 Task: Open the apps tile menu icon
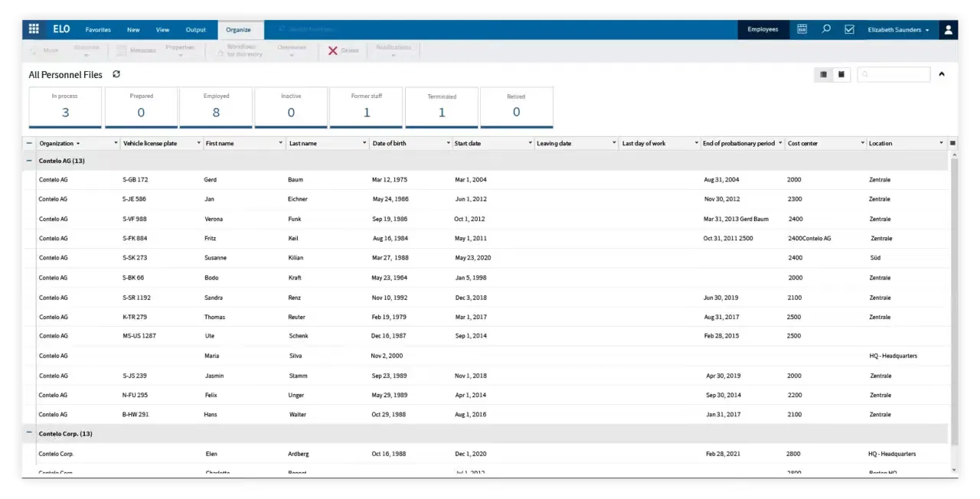pyautogui.click(x=34, y=29)
